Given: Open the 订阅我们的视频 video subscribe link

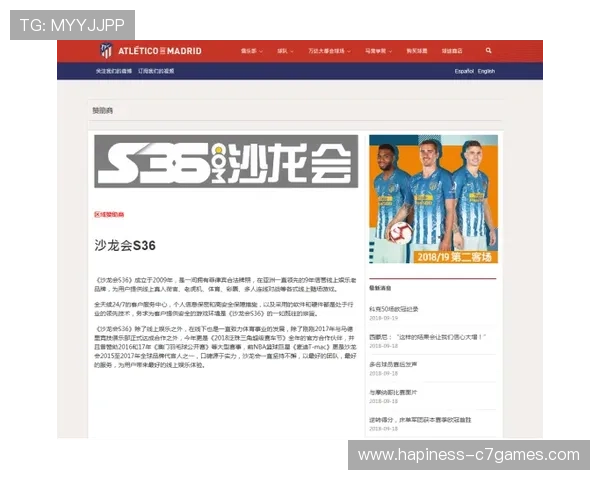Looking at the screenshot, I should (x=156, y=71).
